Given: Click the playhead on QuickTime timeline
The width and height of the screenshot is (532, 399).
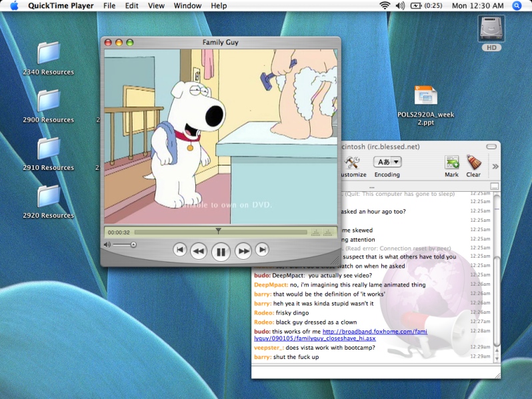Looking at the screenshot, I should 219,231.
